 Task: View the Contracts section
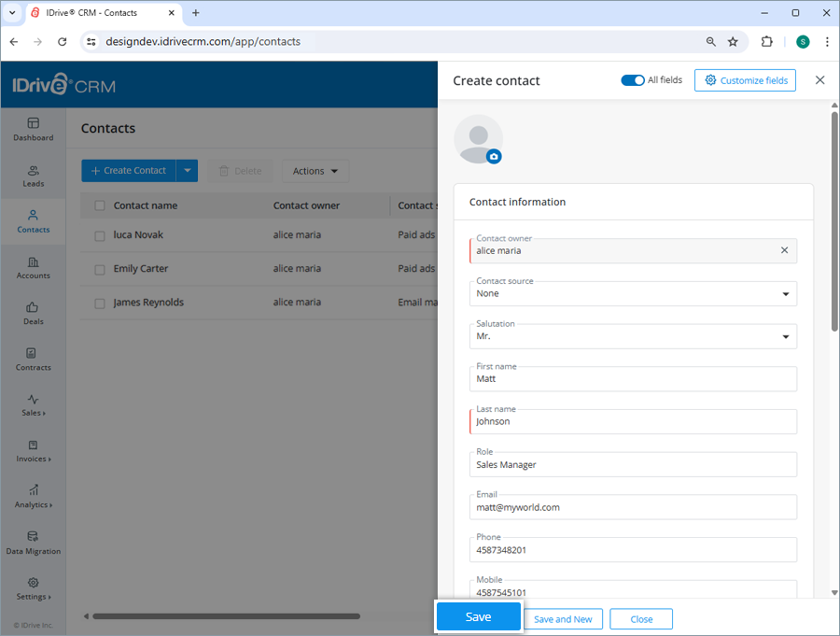[x=33, y=360]
